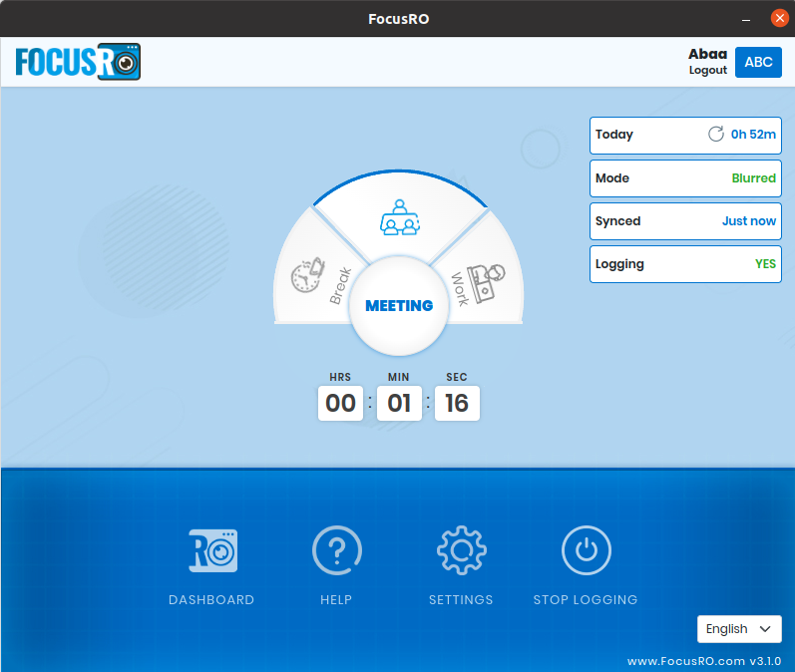795x672 pixels.
Task: Minimize the FocusRO window
Action: (x=746, y=19)
